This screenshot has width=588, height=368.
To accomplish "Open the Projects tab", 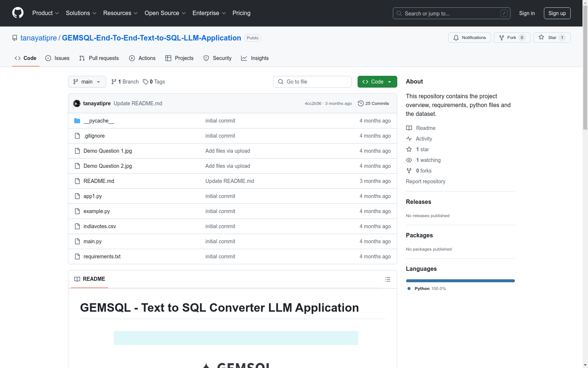I will tap(179, 58).
